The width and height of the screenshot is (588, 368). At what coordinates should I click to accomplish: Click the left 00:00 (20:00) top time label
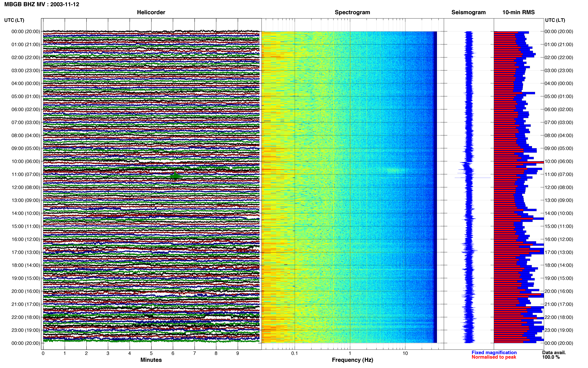point(26,31)
